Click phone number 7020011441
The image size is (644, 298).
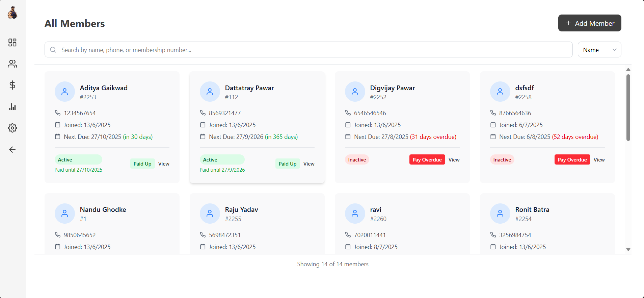pyautogui.click(x=370, y=235)
